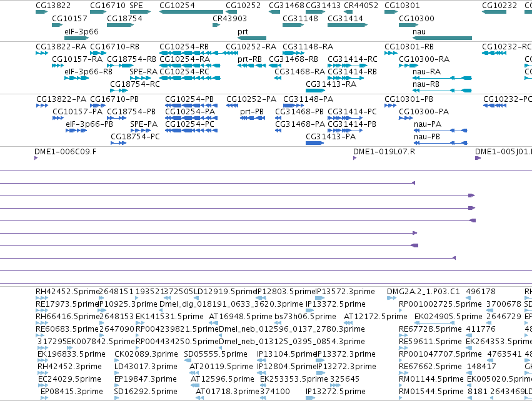Select EST RE59611.5prime

point(404,348)
